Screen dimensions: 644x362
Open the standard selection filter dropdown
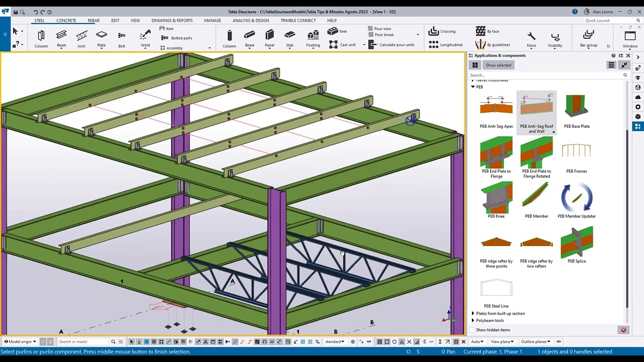point(335,341)
